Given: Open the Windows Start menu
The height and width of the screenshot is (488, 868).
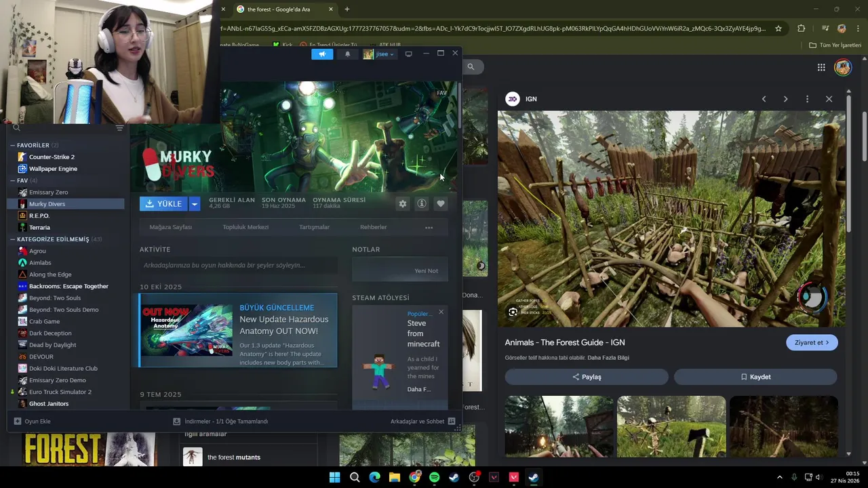Looking at the screenshot, I should (x=334, y=477).
